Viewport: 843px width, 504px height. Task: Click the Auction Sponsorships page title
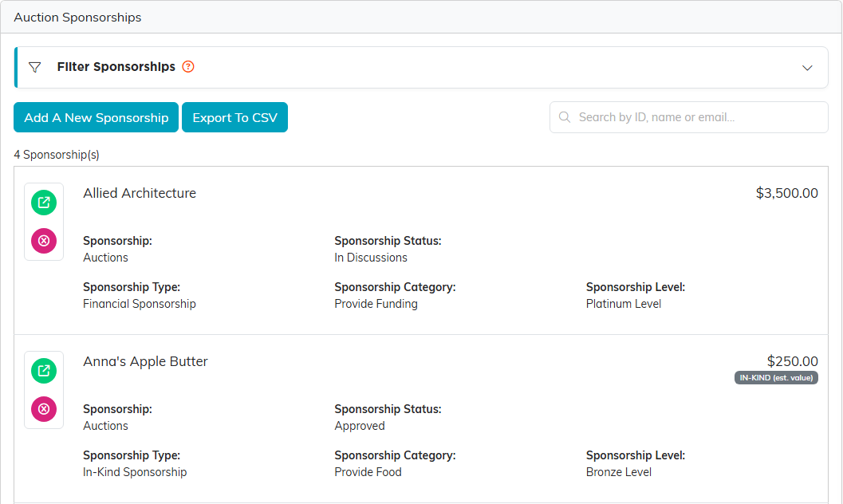click(77, 18)
